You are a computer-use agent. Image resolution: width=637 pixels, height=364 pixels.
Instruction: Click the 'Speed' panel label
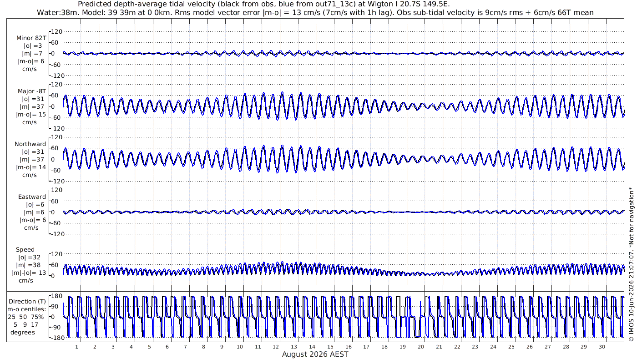tap(25, 249)
